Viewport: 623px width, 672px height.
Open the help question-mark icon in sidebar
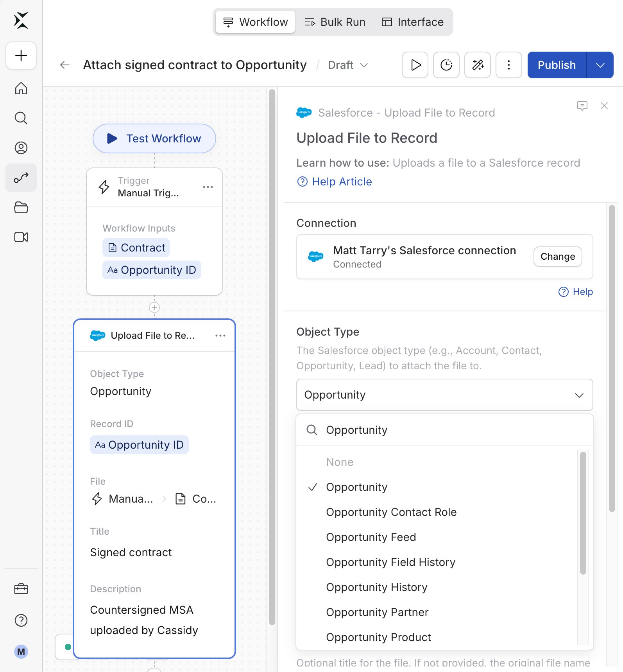tap(21, 620)
